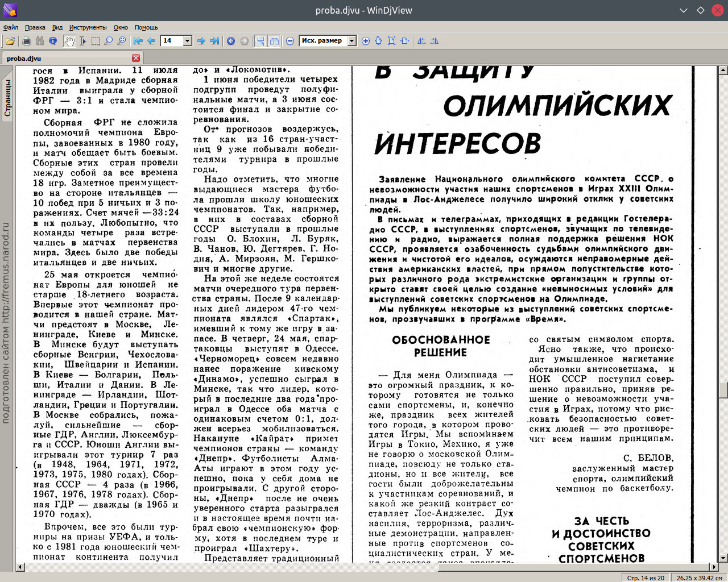Expand the Страницы side panel

7,98
